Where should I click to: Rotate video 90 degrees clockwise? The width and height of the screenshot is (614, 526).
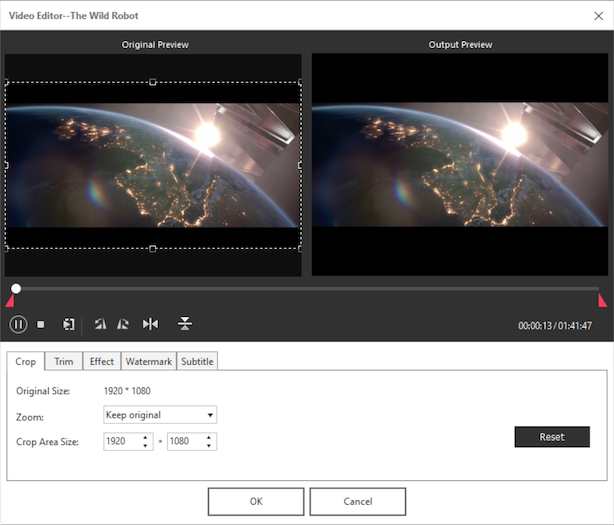[123, 324]
